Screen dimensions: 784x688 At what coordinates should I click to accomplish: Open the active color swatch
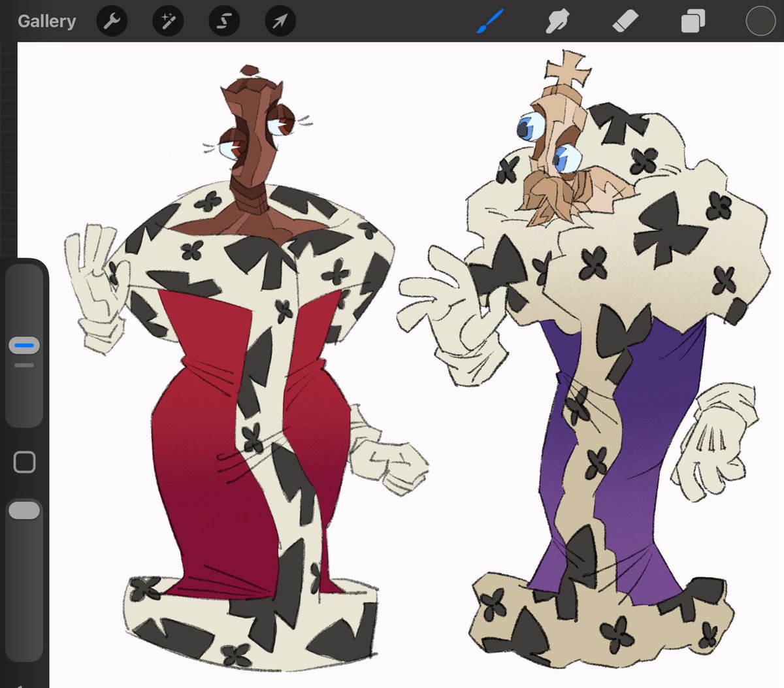click(760, 21)
